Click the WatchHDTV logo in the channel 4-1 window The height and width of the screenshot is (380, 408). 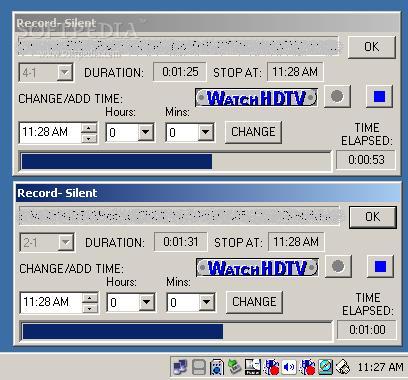click(256, 98)
